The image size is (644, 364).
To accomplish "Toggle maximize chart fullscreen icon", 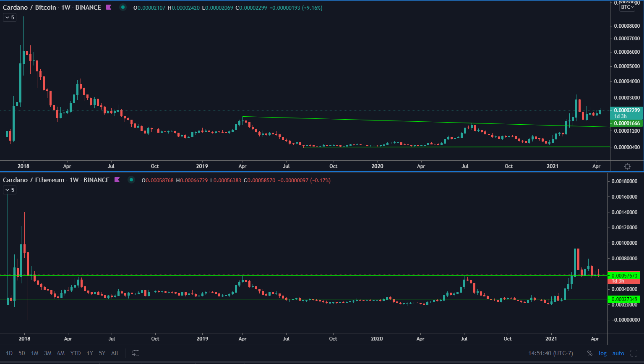I will [634, 353].
